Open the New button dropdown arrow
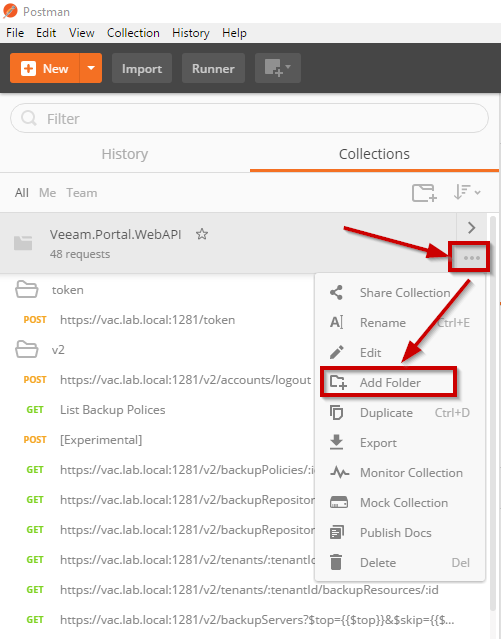Screen dimensions: 501x639 (91, 68)
